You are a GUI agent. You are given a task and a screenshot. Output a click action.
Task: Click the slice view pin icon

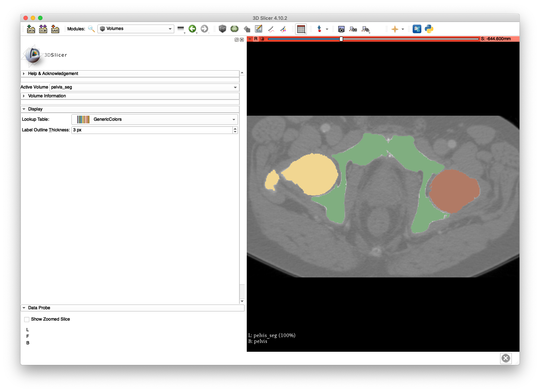coord(250,39)
